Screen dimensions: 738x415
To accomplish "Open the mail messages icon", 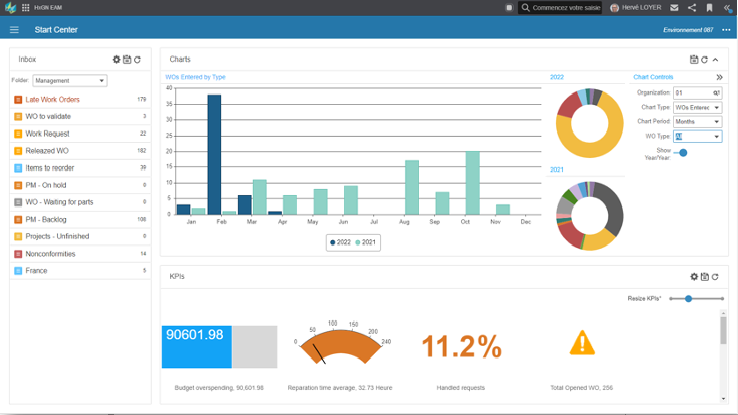I will tap(674, 8).
